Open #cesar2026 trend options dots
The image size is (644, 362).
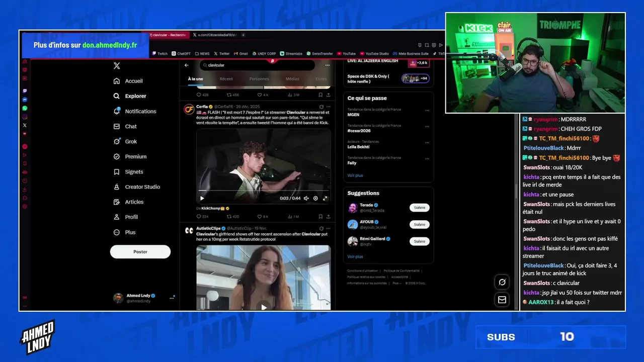pyautogui.click(x=427, y=127)
